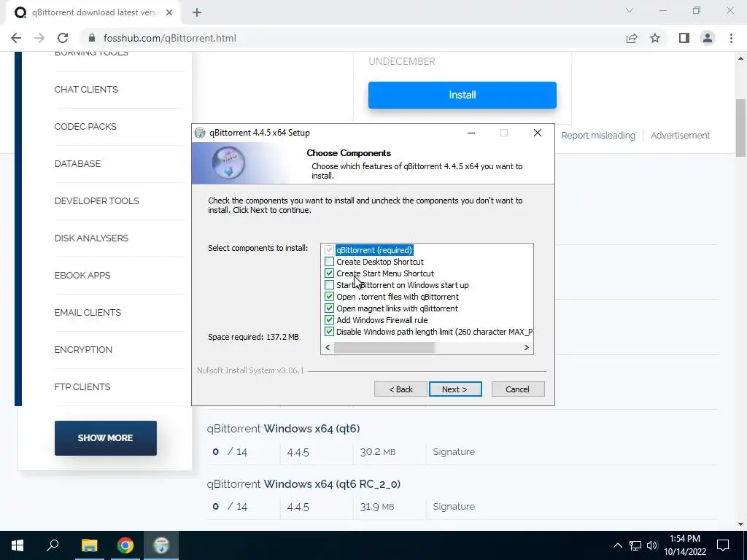Toggle Disable Windows path length limit
747x560 pixels.
click(329, 332)
